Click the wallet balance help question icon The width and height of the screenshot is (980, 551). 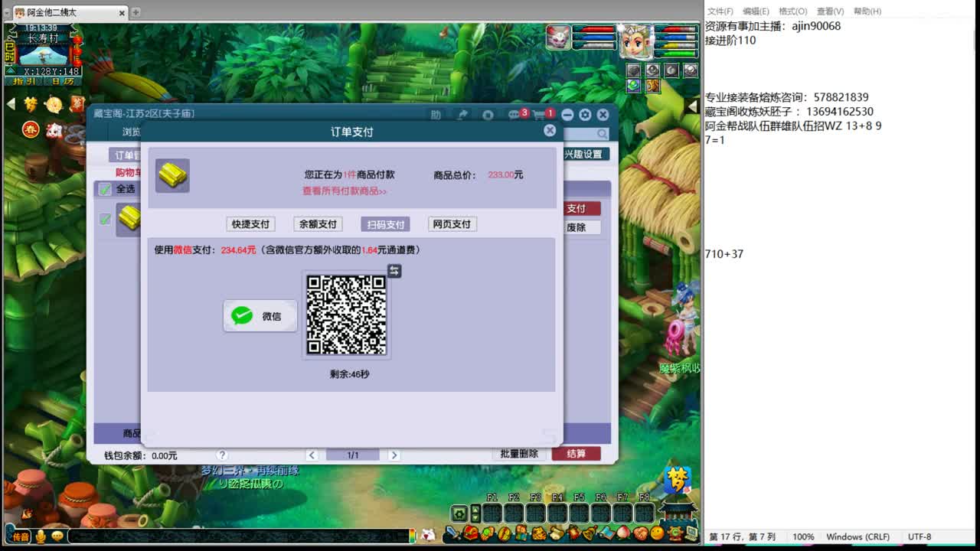coord(222,455)
